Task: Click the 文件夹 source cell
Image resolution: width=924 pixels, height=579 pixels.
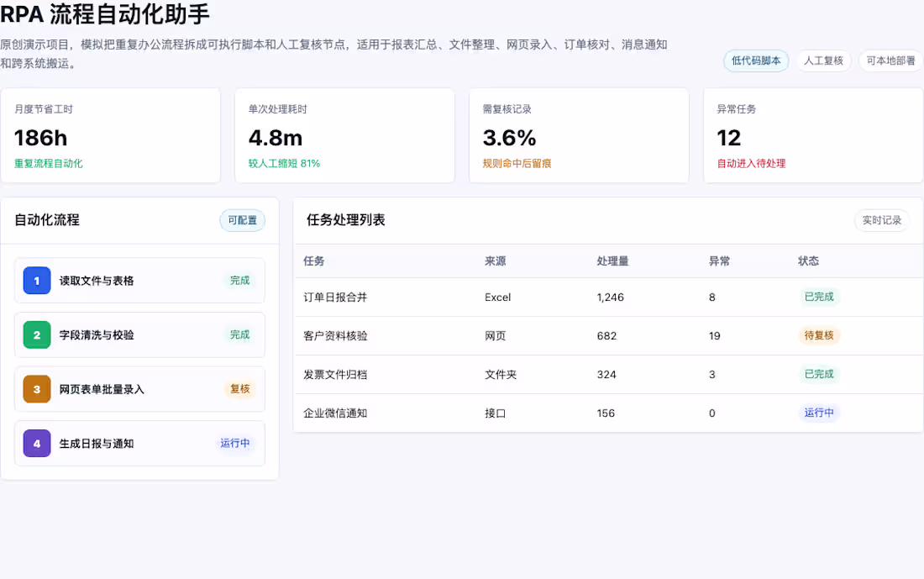Action: coord(501,375)
